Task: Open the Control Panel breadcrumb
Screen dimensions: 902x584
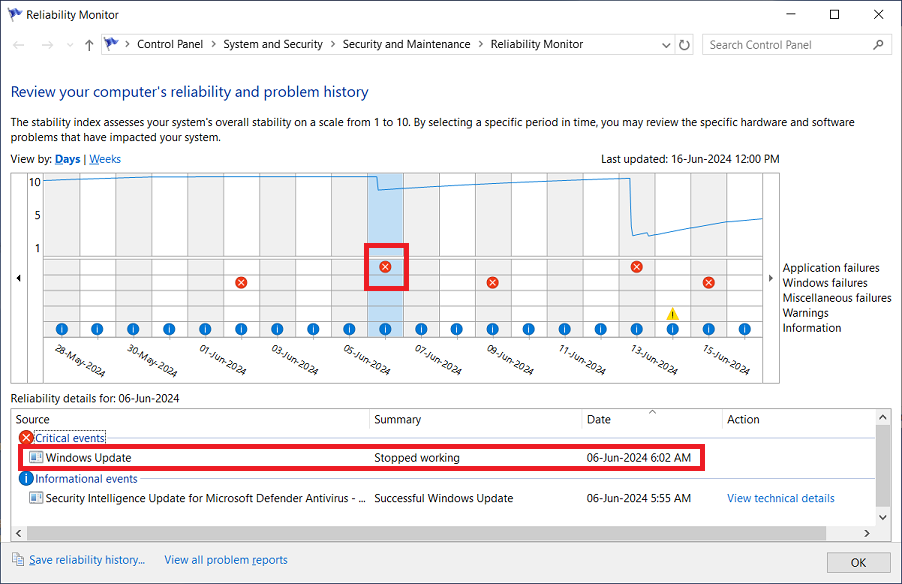Action: point(170,44)
